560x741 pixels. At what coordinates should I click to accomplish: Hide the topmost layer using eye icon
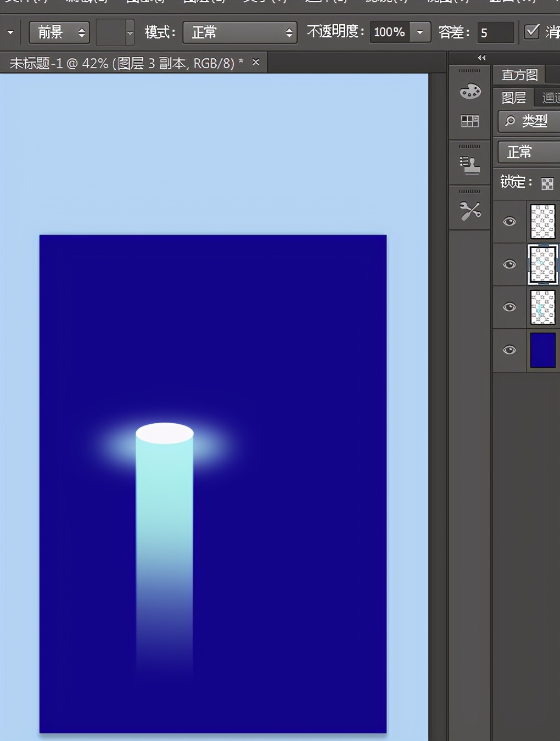509,222
